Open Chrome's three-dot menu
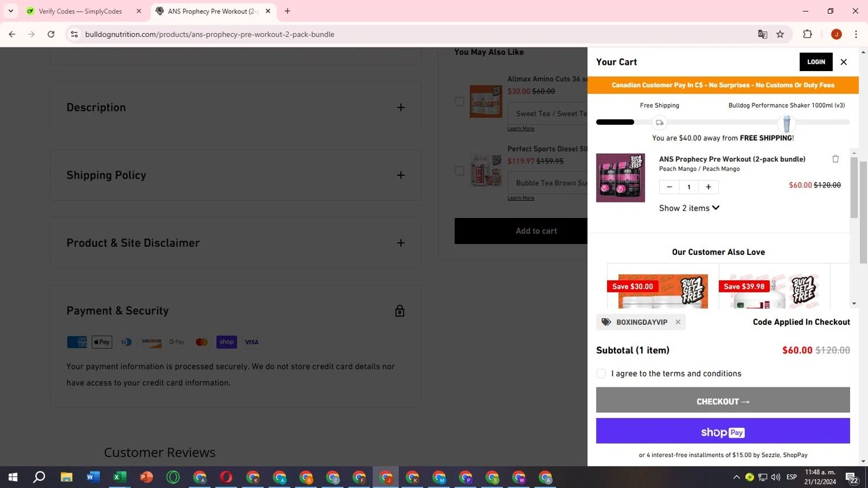 (x=856, y=34)
